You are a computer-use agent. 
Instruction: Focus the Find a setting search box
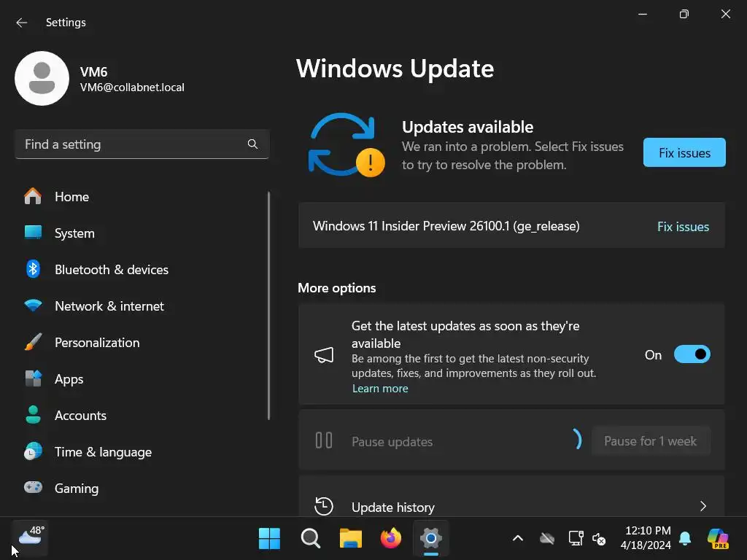(x=142, y=144)
